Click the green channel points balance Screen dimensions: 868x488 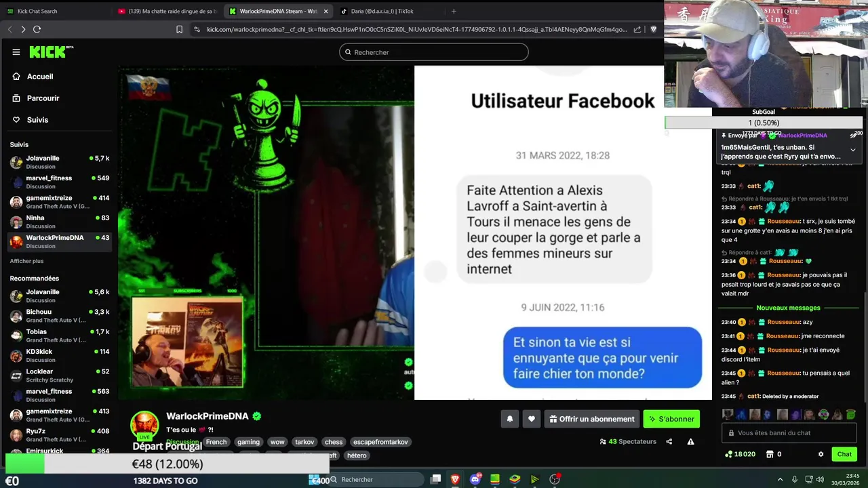pos(740,454)
